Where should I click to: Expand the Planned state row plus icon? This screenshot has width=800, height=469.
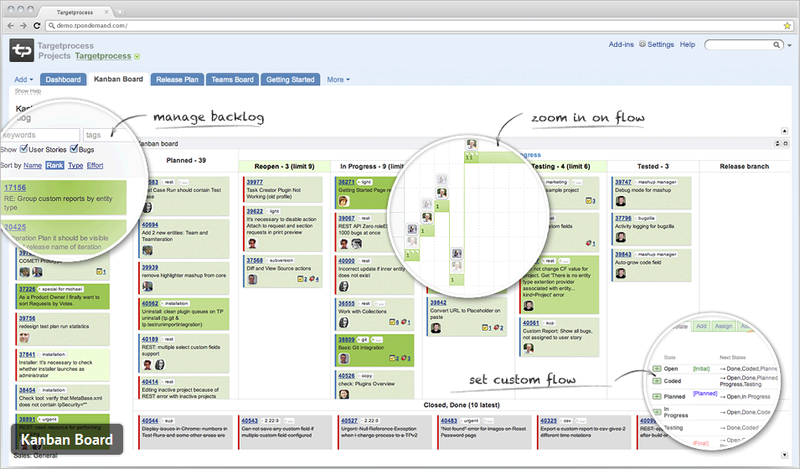point(657,396)
